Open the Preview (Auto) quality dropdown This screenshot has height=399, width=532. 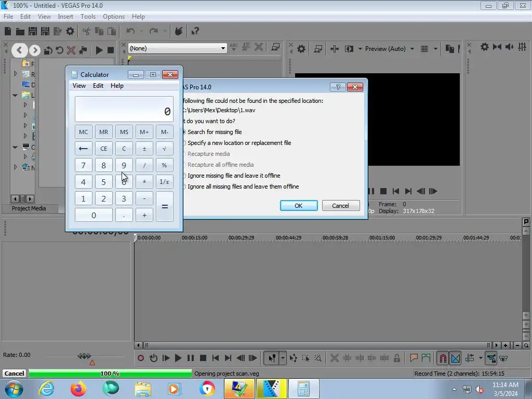pos(412,49)
